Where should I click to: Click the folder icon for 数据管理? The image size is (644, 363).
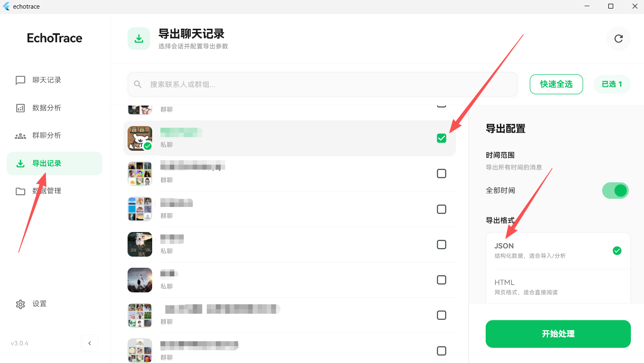click(21, 191)
